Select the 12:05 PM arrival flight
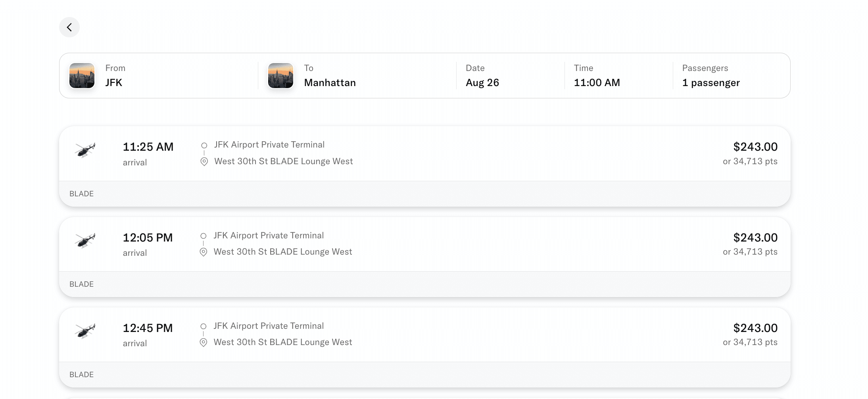The image size is (868, 399). coord(425,257)
